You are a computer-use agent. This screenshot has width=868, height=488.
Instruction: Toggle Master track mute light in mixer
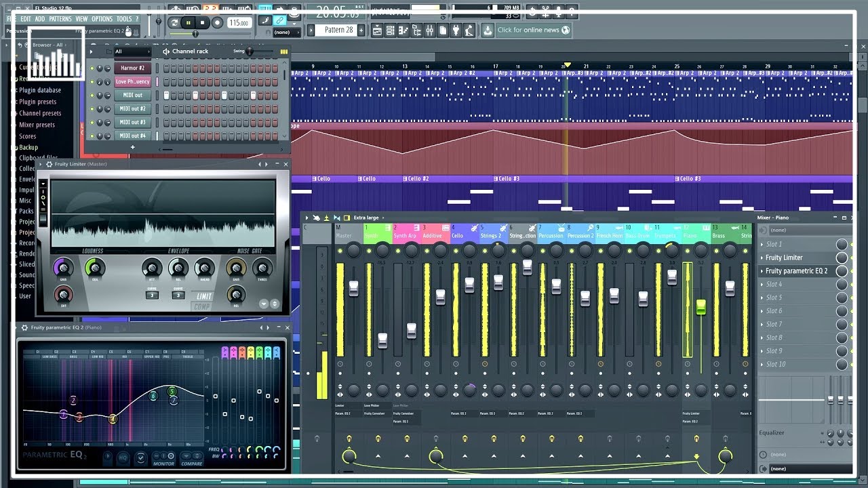[340, 251]
